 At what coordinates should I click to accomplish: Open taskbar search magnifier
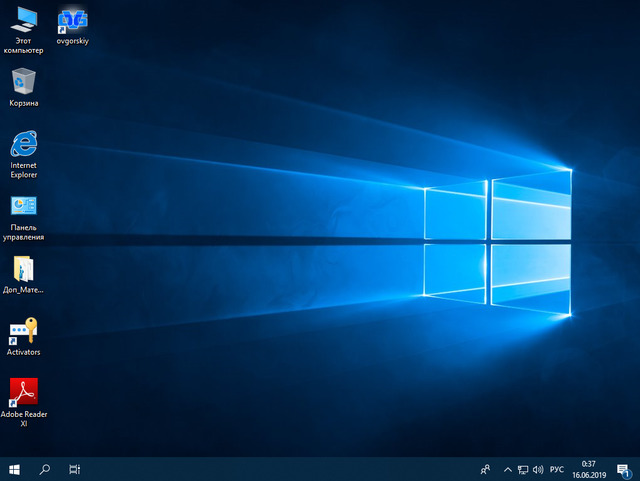pyautogui.click(x=44, y=470)
